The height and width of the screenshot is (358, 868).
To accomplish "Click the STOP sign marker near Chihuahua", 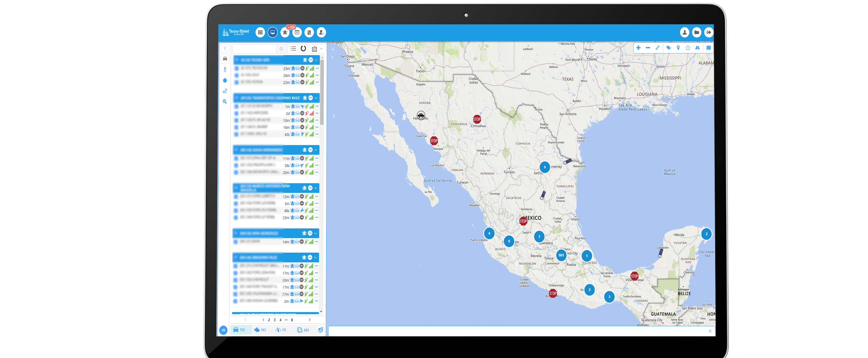I will (x=477, y=119).
